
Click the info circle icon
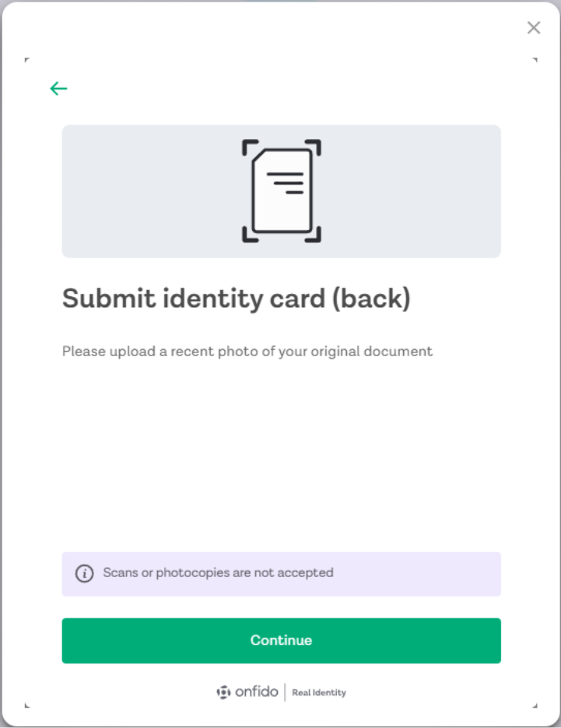coord(84,574)
